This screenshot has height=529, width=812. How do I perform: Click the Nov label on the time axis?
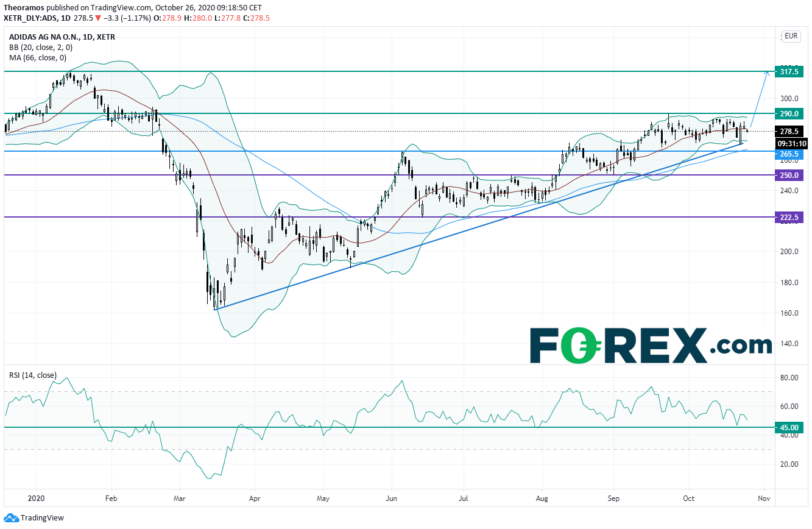[764, 498]
